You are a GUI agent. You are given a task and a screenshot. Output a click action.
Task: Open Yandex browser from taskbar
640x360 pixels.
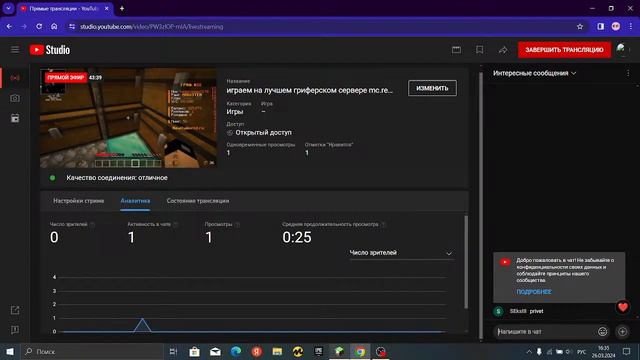(257, 351)
